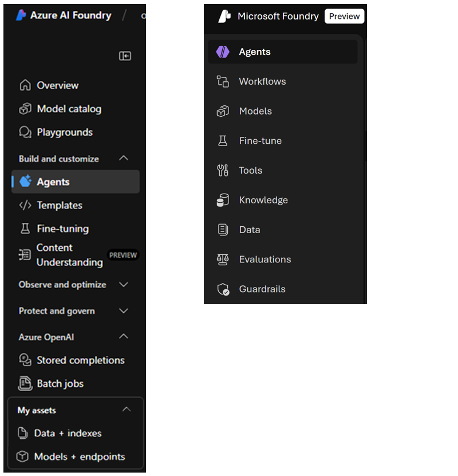Click the Overview home icon
The width and height of the screenshot is (458, 476).
(x=25, y=85)
